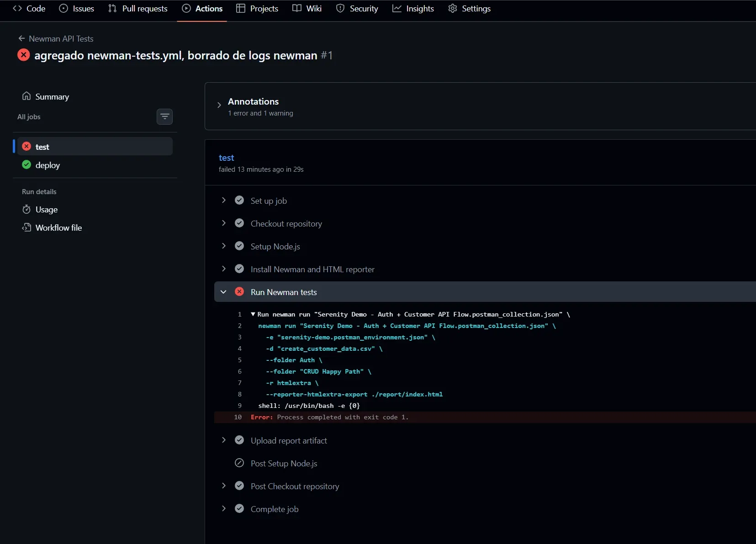
Task: Click the Code brackets icon
Action: (x=17, y=8)
